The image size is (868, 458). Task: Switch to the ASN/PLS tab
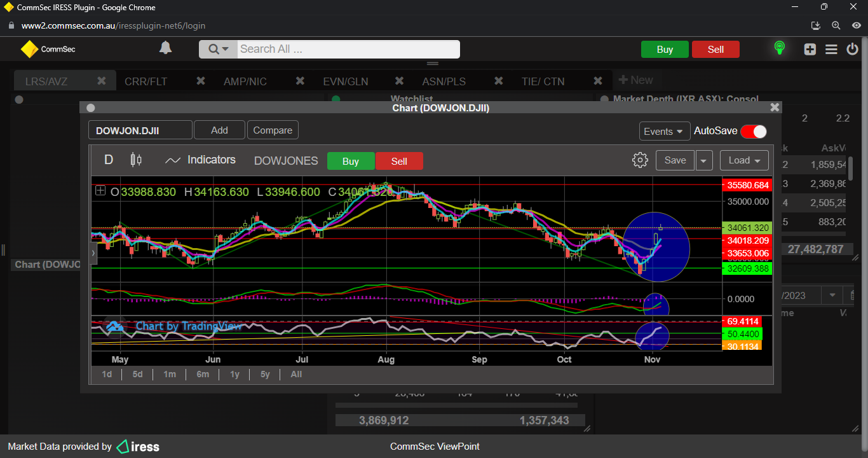pyautogui.click(x=444, y=81)
